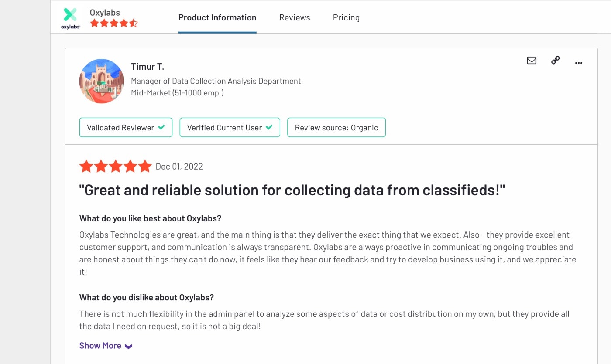This screenshot has height=364, width=611.
Task: Click the Oxylabs header star rating
Action: [x=113, y=23]
